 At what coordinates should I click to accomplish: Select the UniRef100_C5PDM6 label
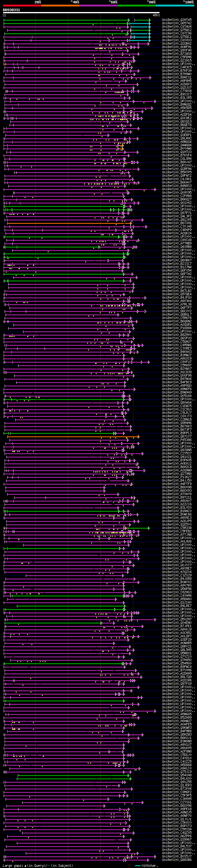pos(177,57)
